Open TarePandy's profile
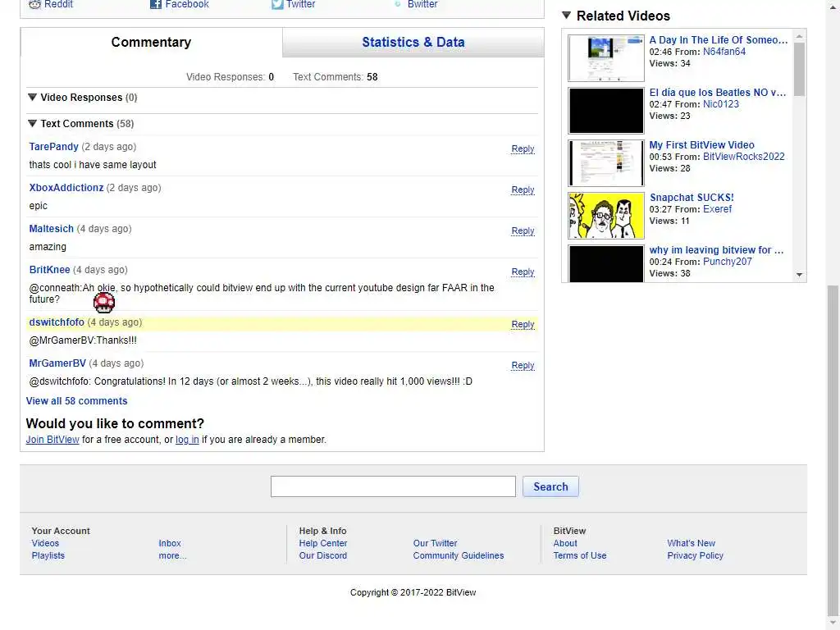Viewport: 840px width, 630px height. (x=53, y=147)
